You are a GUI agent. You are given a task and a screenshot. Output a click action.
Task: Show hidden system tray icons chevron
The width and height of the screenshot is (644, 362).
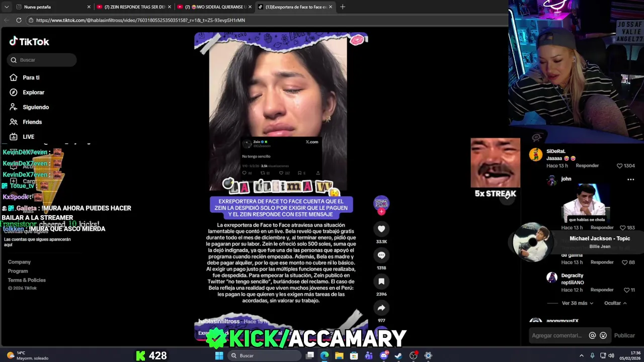582,355
